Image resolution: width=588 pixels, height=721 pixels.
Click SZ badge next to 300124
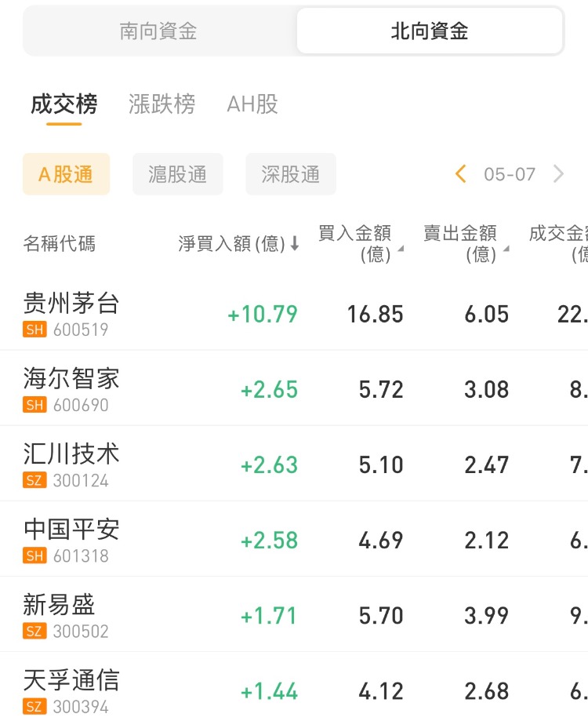35,481
